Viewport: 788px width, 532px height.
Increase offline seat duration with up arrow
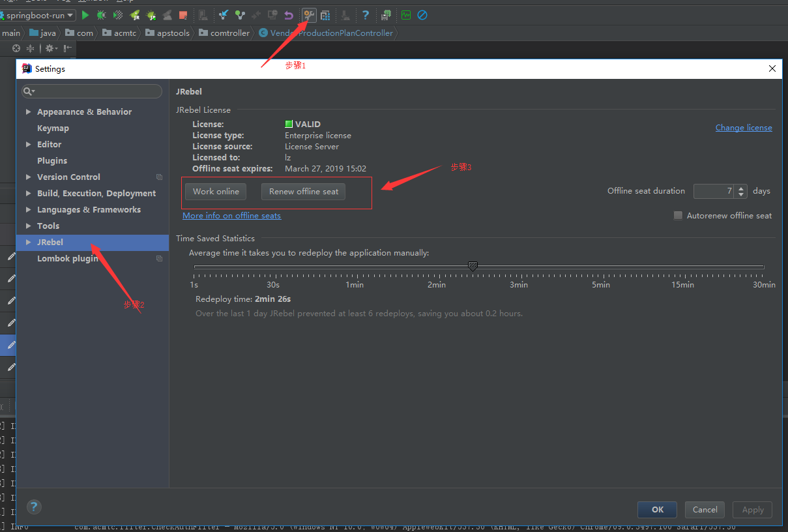[741, 188]
